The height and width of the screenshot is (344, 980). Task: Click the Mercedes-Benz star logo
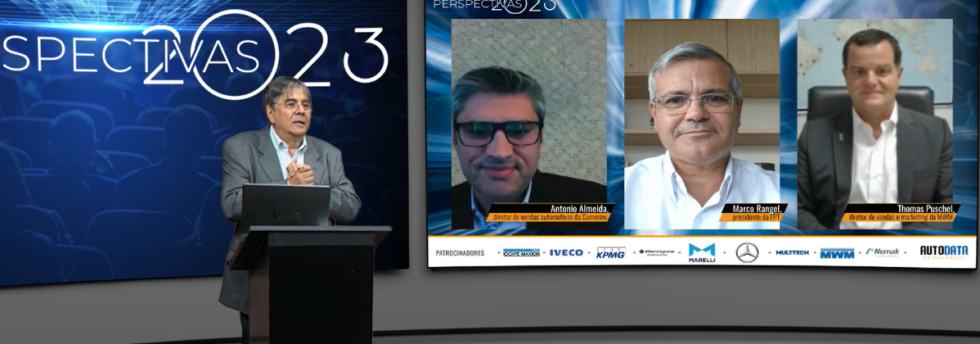tap(747, 252)
